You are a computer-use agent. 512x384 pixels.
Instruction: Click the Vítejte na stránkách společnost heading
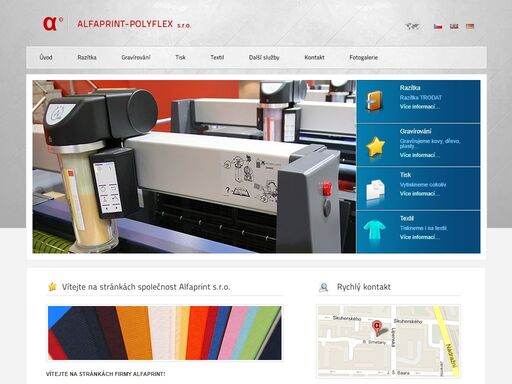(146, 287)
